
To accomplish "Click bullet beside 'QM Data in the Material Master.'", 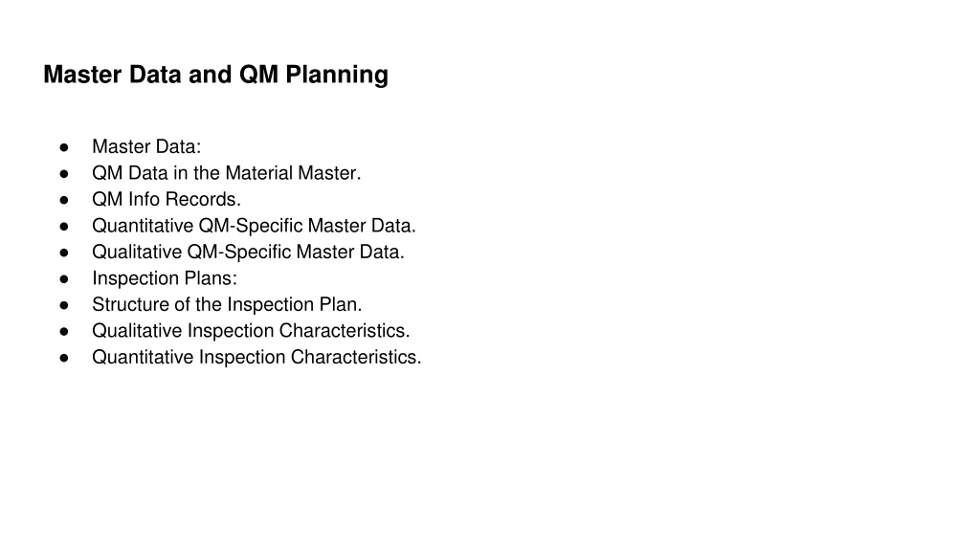I will point(64,174).
